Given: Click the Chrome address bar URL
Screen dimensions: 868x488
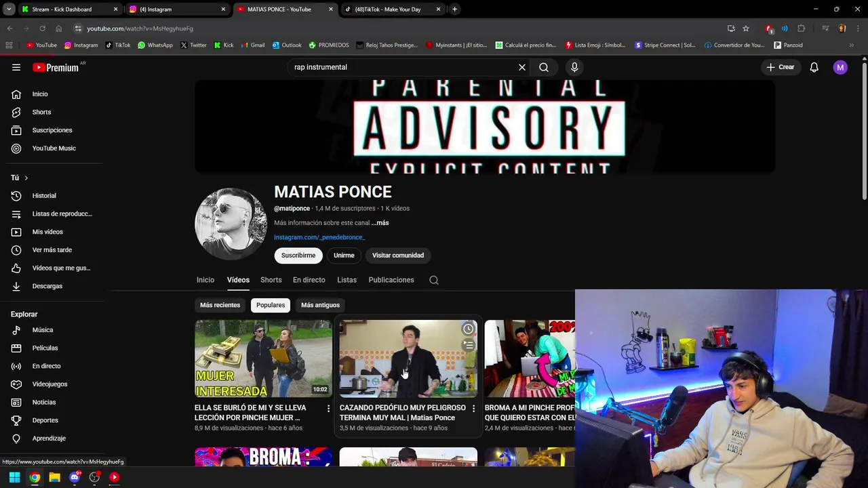Looking at the screenshot, I should (140, 28).
